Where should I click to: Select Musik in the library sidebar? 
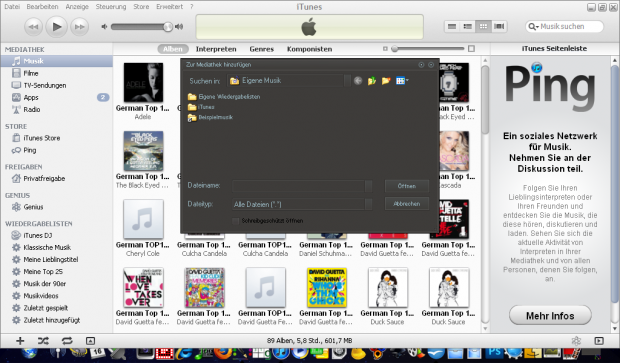(57, 61)
